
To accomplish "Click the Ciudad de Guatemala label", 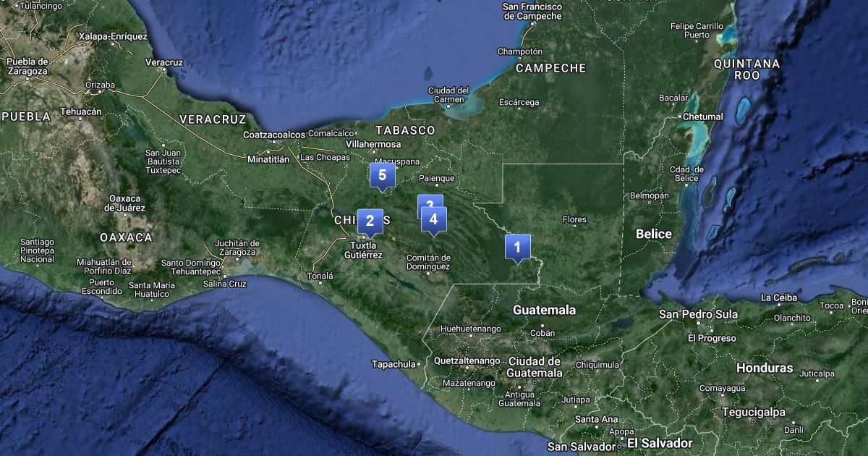I will 535,367.
